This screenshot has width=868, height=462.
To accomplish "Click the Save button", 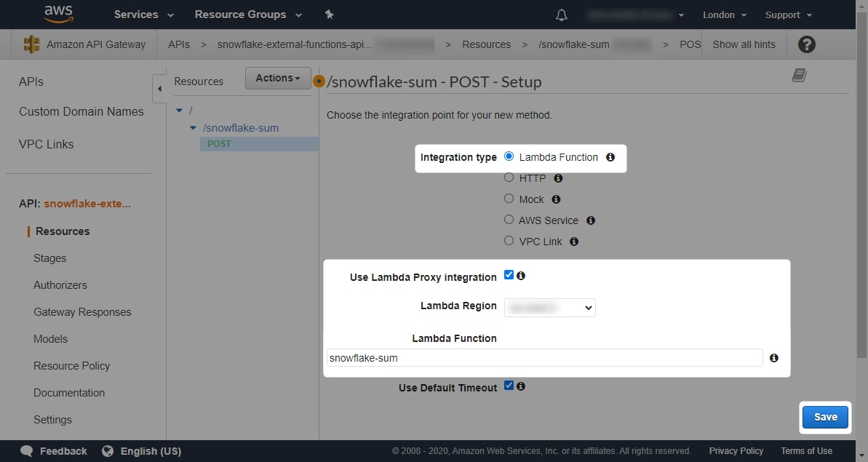I will [825, 417].
